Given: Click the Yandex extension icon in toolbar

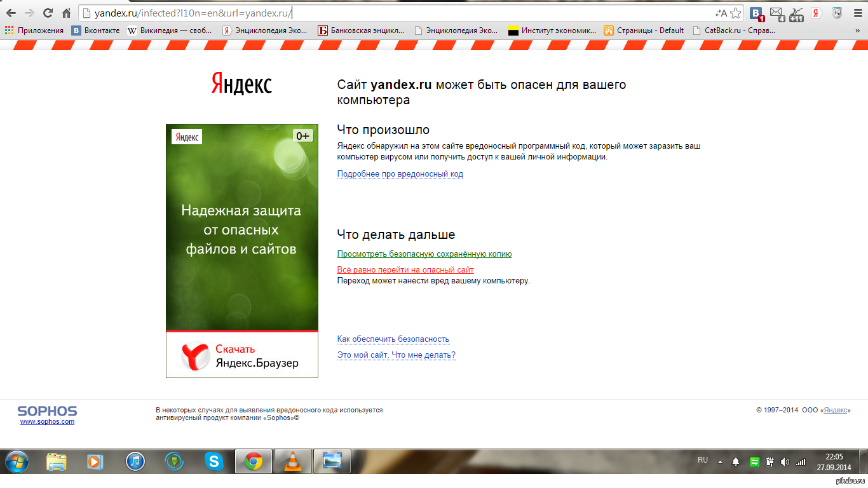Looking at the screenshot, I should 817,13.
